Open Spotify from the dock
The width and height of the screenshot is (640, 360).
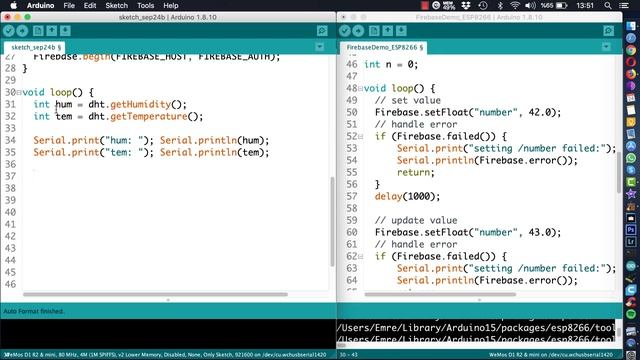click(x=631, y=313)
